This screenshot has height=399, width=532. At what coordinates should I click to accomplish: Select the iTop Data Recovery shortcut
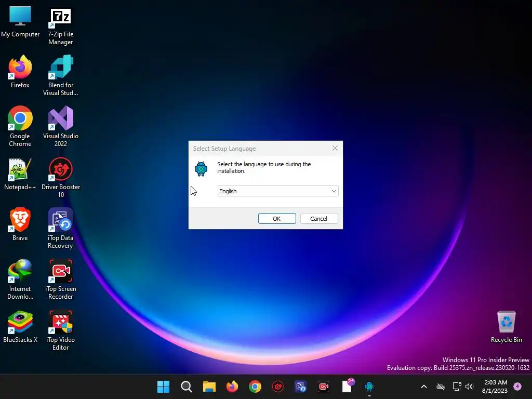pyautogui.click(x=60, y=229)
